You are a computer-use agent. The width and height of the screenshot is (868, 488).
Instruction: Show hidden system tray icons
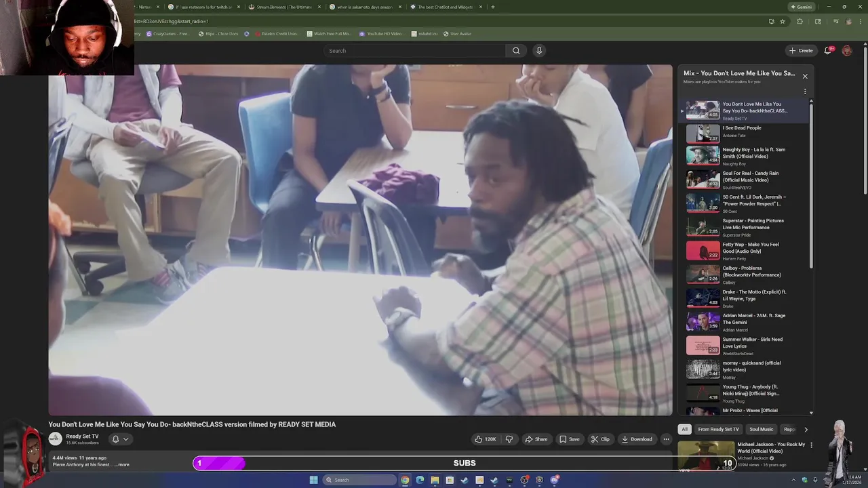[793, 480]
